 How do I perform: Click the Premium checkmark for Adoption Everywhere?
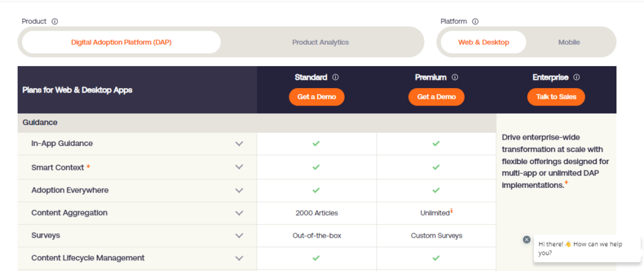coord(436,190)
